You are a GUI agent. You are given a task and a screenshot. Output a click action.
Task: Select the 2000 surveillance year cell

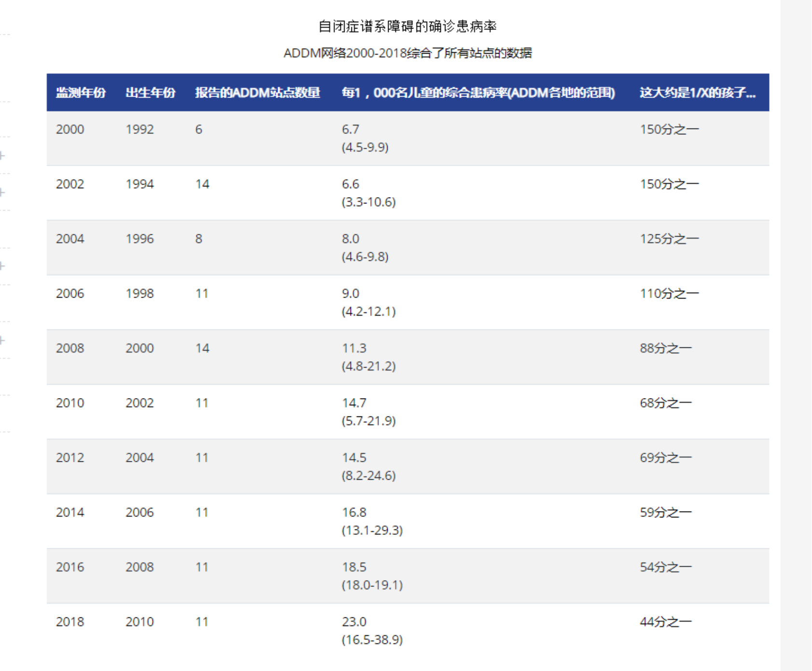tap(70, 129)
